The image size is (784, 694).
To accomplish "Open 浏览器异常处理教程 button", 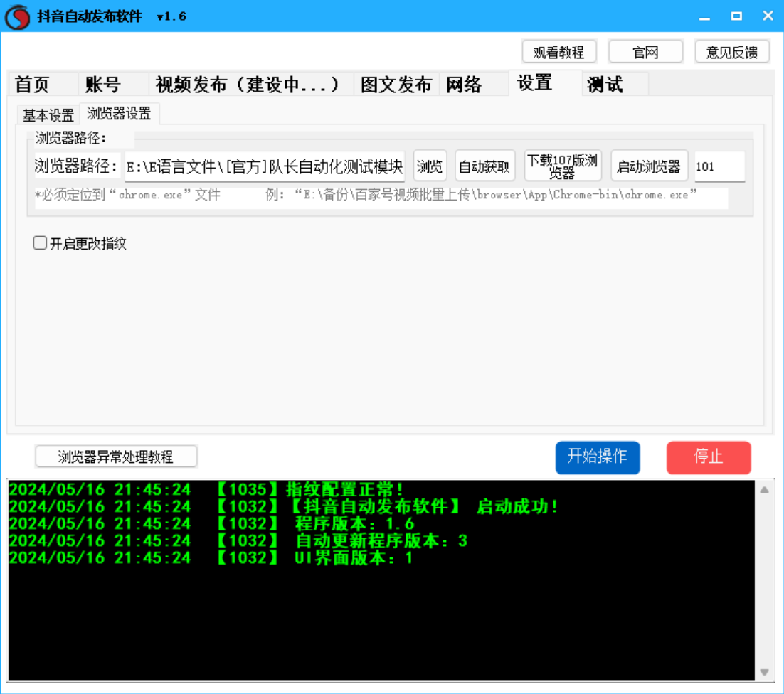I will (116, 457).
